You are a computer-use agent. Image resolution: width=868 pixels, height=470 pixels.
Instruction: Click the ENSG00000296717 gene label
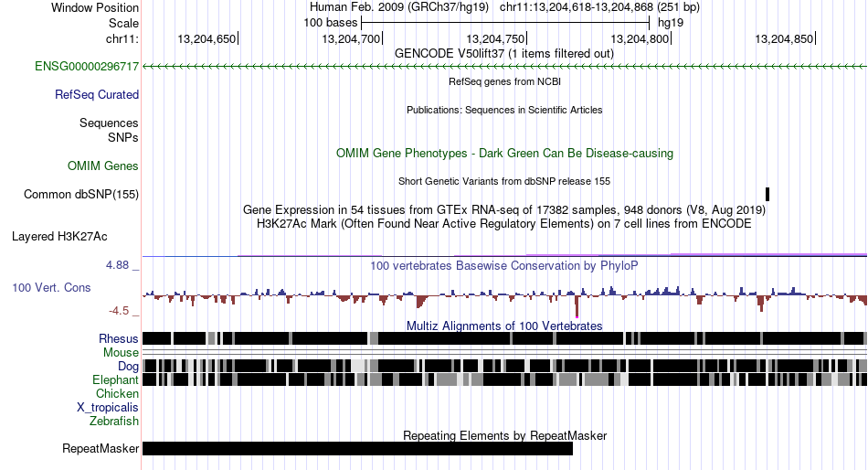click(x=87, y=67)
